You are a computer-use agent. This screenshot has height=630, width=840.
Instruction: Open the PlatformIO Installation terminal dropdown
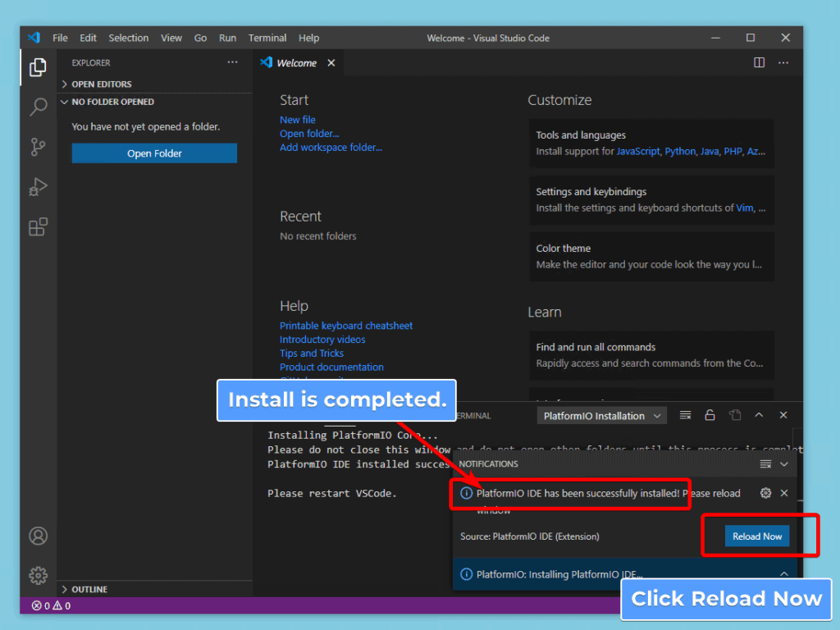[x=601, y=416]
